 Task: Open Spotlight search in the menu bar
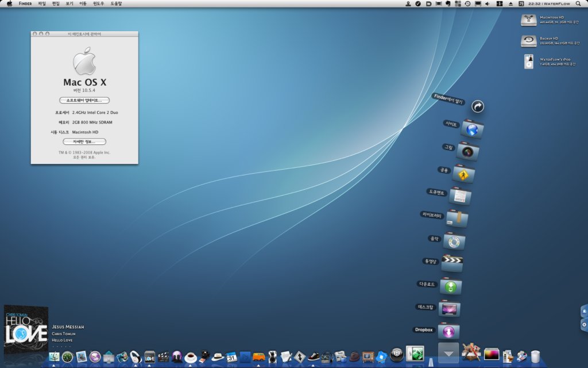point(578,4)
